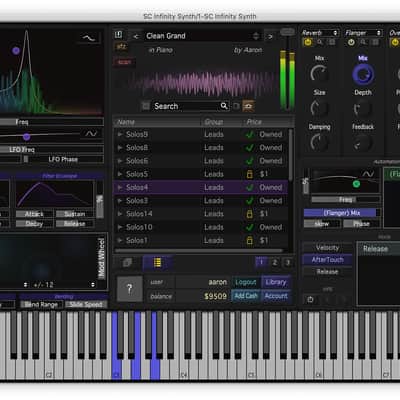
Task: Click the scan button under sfz
Action: tap(124, 62)
